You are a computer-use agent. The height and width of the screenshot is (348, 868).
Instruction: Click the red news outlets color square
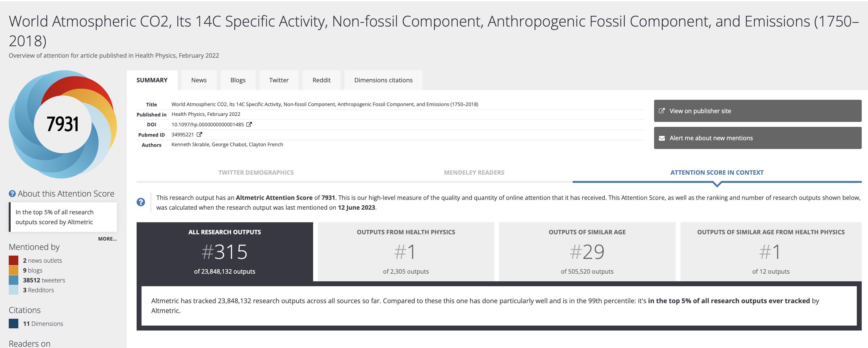tap(13, 260)
